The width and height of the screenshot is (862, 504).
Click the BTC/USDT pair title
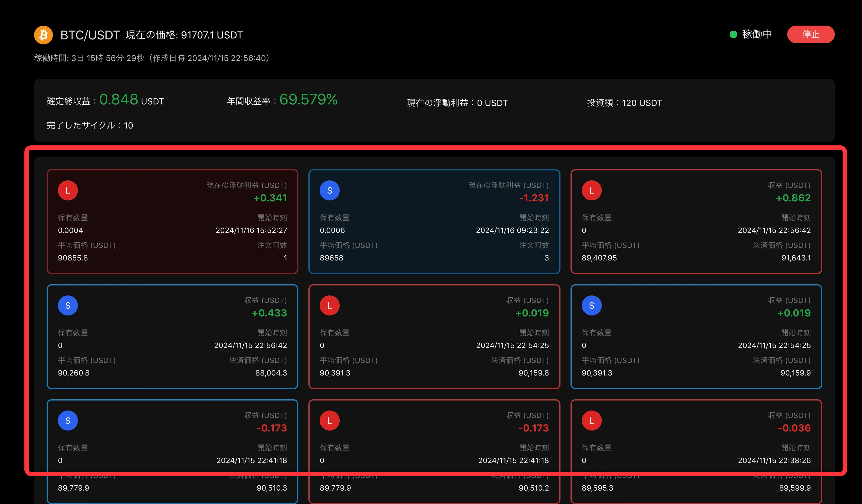[90, 35]
